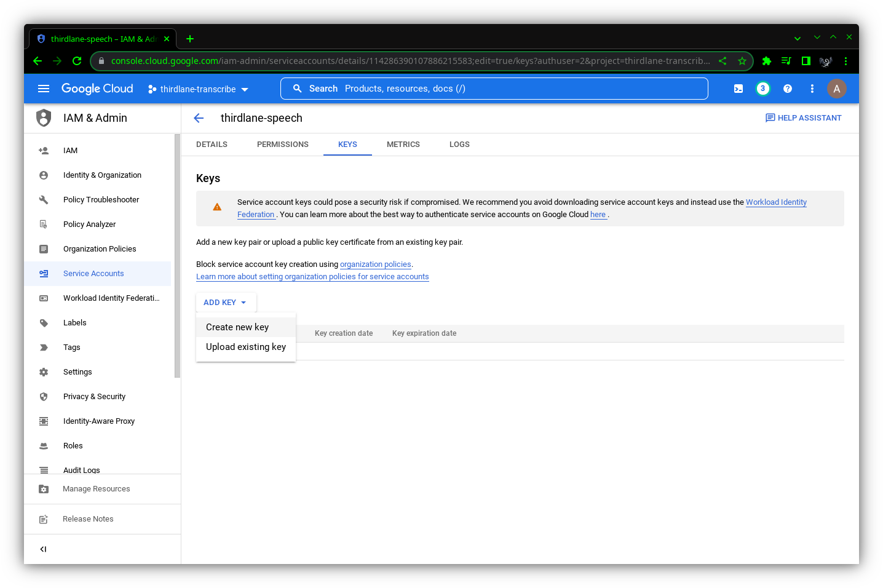
Task: Select the Keys tab
Action: coord(347,145)
